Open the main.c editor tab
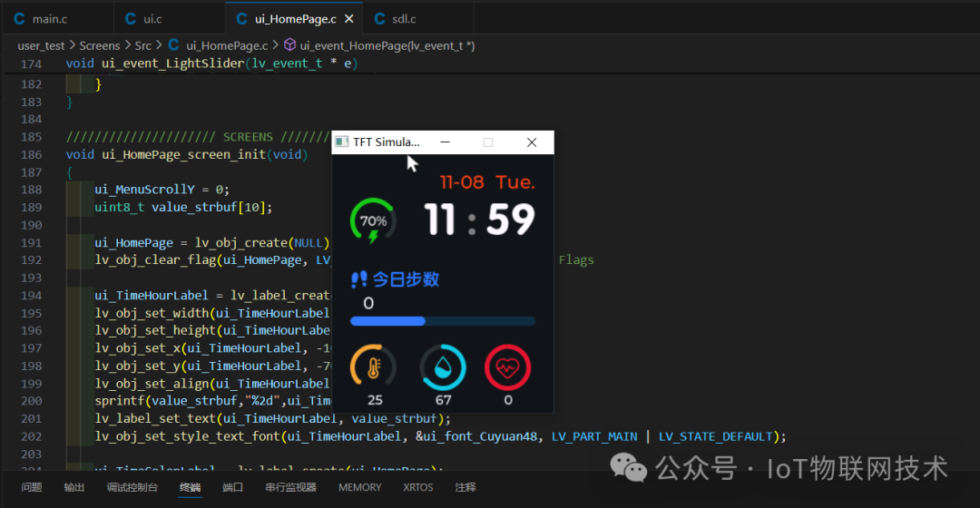 (x=50, y=19)
